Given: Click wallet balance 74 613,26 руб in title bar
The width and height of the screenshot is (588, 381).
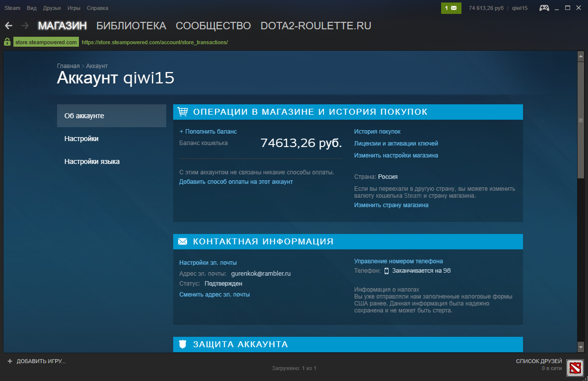Looking at the screenshot, I should click(486, 8).
